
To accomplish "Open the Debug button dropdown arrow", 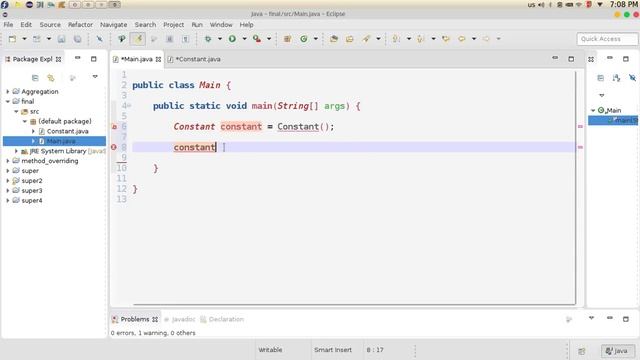I will (220, 39).
